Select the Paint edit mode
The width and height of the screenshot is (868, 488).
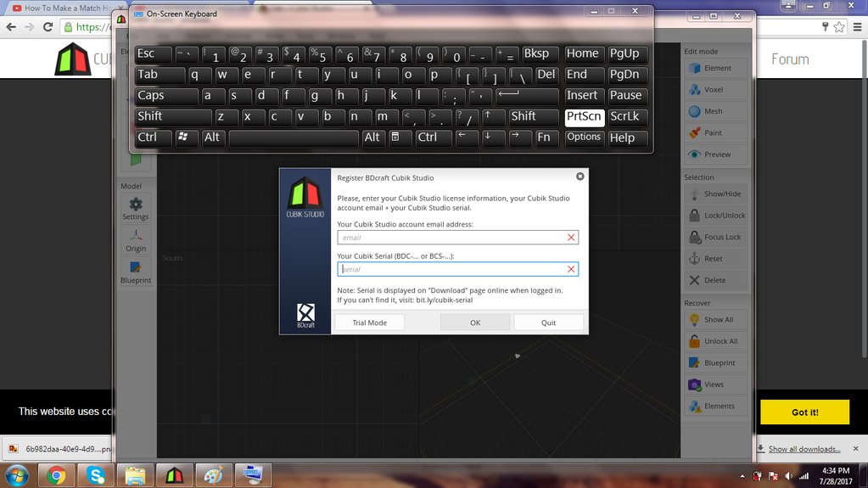point(716,132)
